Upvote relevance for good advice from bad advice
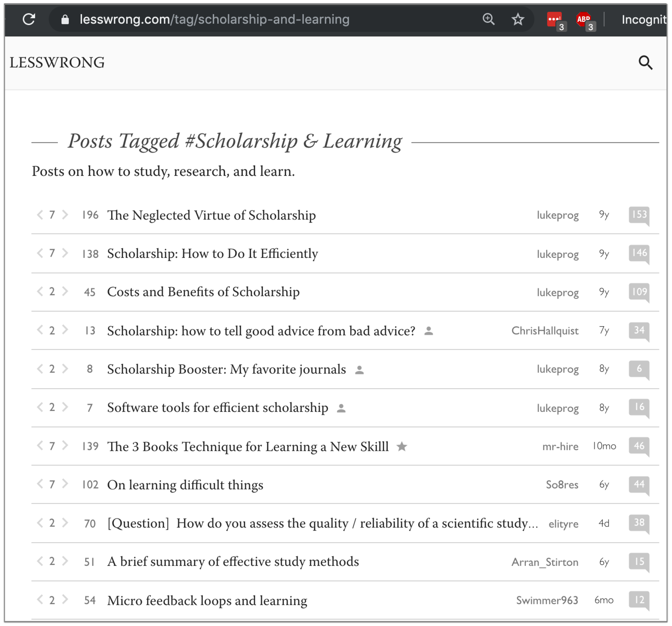Viewport: 672px width, 626px height. pyautogui.click(x=65, y=330)
